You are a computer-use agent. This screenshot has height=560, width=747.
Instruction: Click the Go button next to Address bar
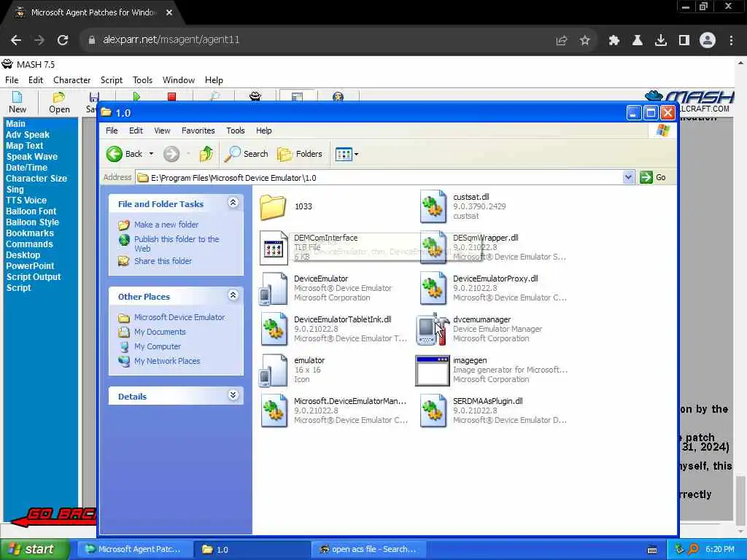click(653, 177)
